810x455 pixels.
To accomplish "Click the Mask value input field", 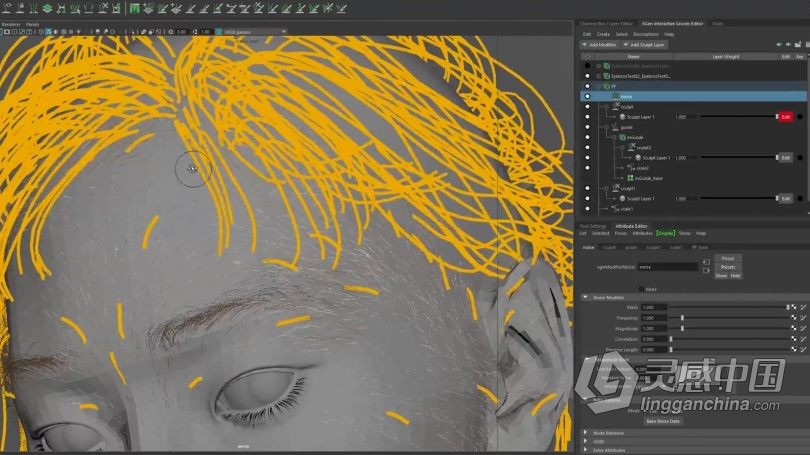I will tap(653, 307).
